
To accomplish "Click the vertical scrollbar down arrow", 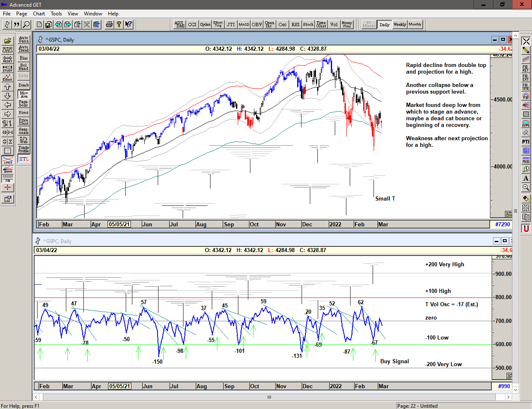I will click(515, 390).
